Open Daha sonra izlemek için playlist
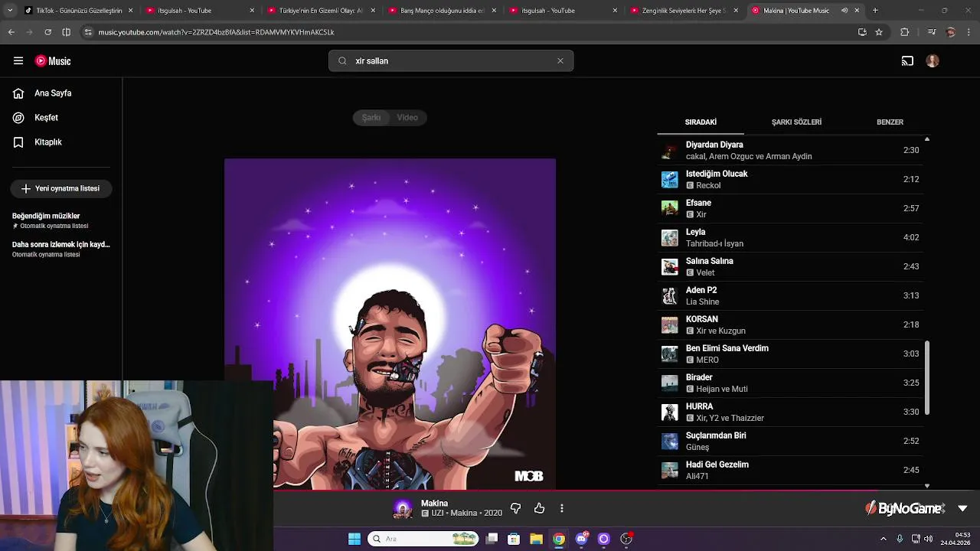The image size is (980, 551). click(x=61, y=249)
